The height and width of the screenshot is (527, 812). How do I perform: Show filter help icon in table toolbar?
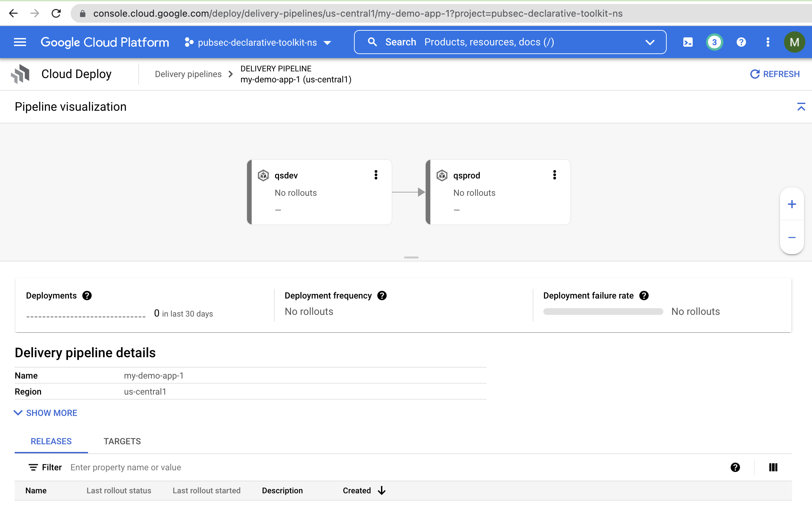coord(735,467)
